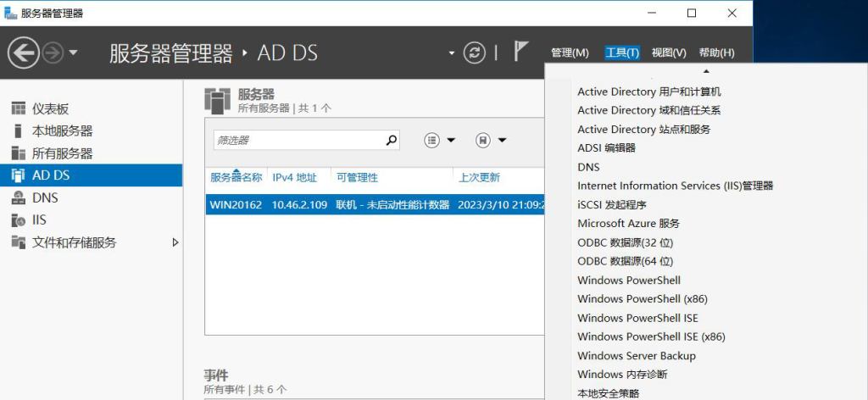Click the save query icon

(482, 141)
